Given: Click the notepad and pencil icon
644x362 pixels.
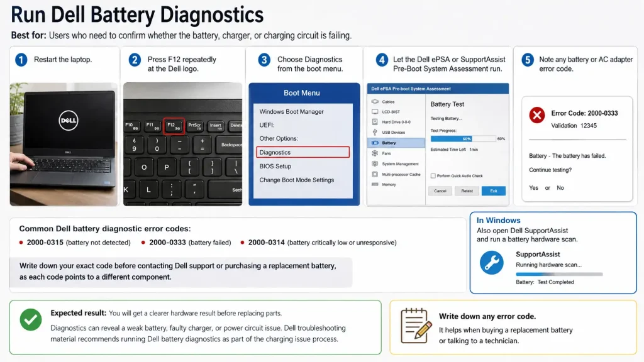Looking at the screenshot, I should [x=416, y=326].
